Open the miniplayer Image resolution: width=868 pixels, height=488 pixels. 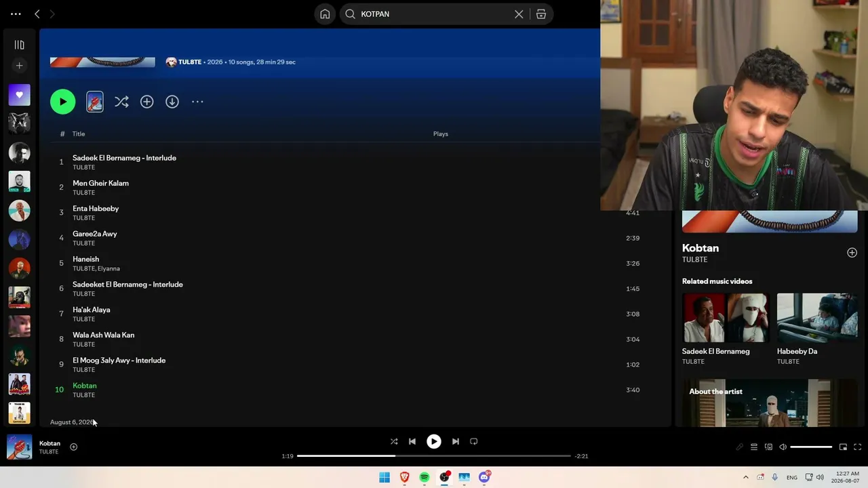843,447
